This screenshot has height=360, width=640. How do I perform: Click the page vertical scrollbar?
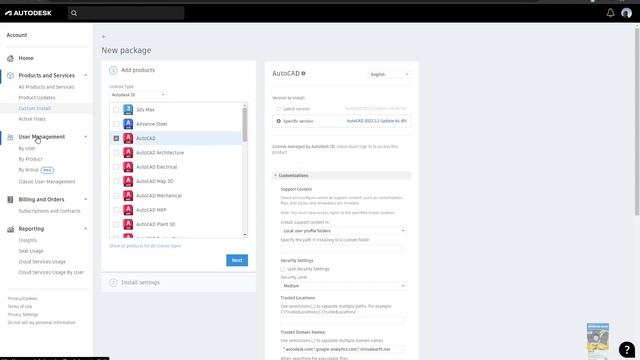(x=637, y=121)
